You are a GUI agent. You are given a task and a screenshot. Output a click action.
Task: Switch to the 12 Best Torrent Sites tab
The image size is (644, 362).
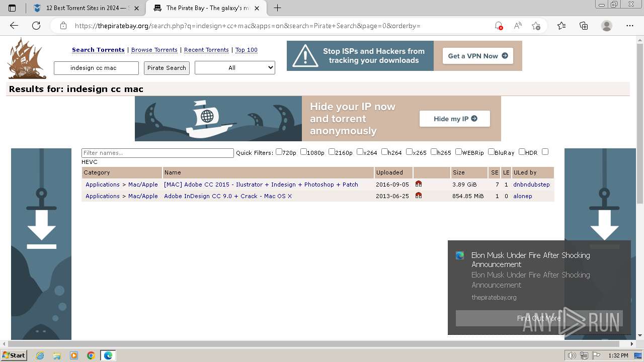(x=86, y=8)
